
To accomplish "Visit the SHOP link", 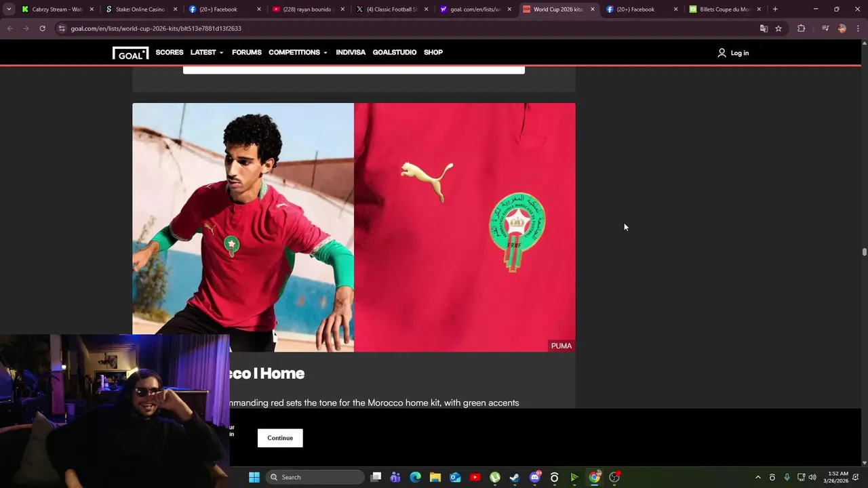I will tap(433, 52).
